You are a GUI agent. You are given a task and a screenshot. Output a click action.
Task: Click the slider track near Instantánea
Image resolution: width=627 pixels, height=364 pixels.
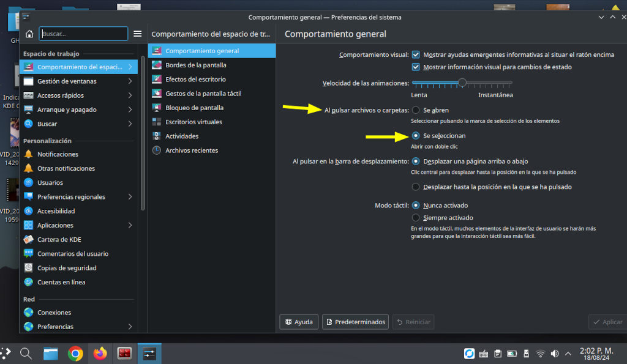coord(508,83)
